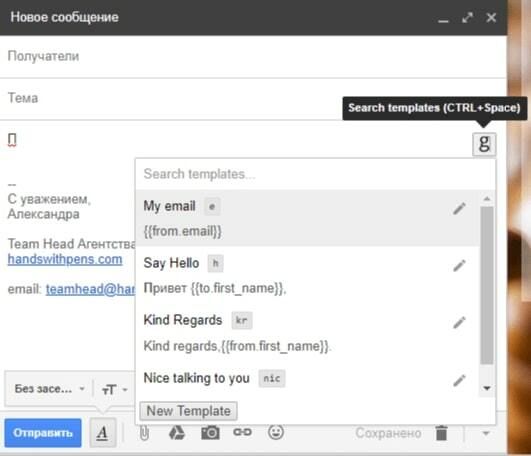Edit the My email template
531x456 pixels.
[x=459, y=209]
